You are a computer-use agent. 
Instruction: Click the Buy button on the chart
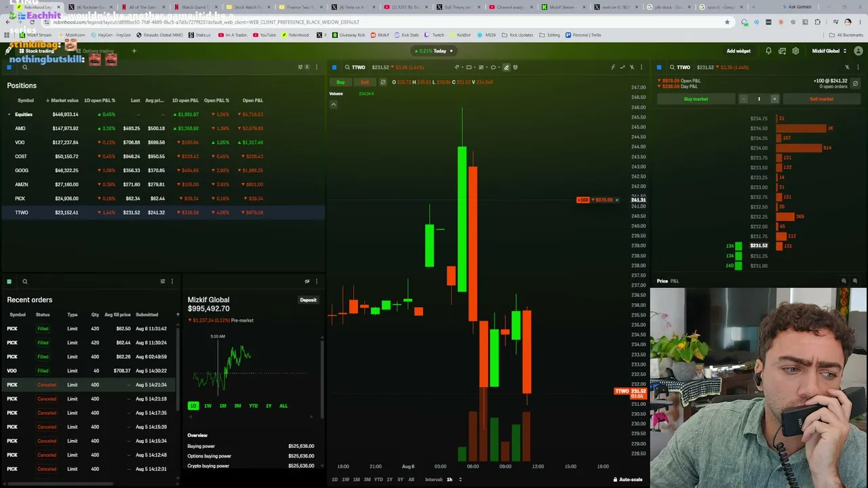point(340,82)
